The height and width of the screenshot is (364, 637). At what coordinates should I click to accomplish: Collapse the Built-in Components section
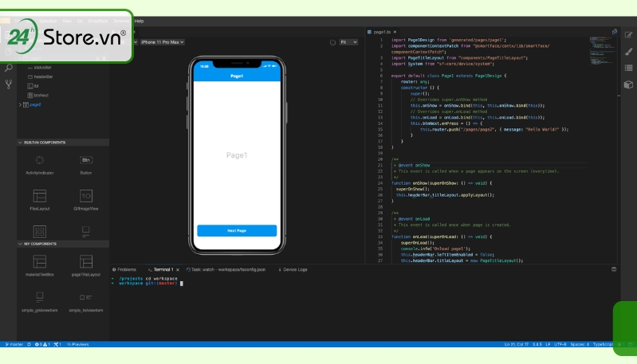tap(20, 143)
